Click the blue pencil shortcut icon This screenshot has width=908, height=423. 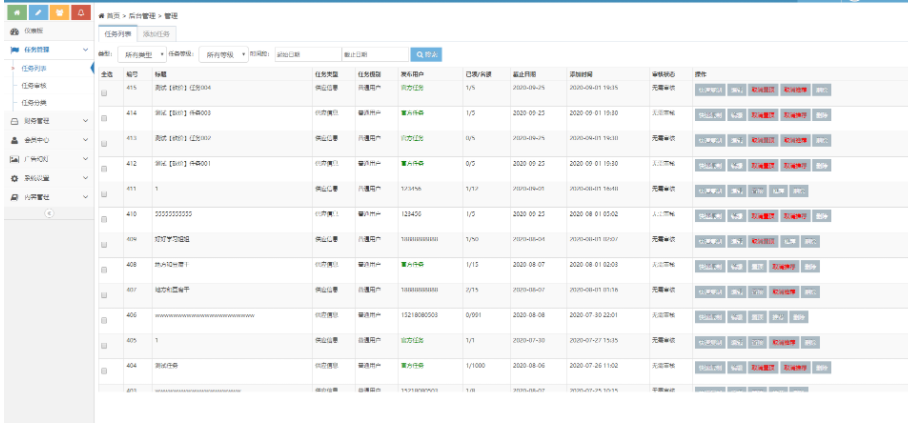(x=38, y=12)
